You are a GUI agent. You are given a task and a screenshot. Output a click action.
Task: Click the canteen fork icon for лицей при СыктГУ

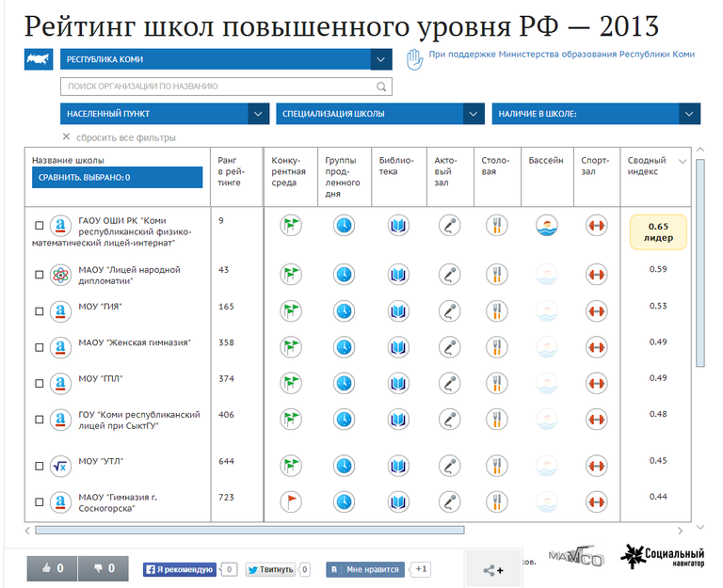pos(497,420)
